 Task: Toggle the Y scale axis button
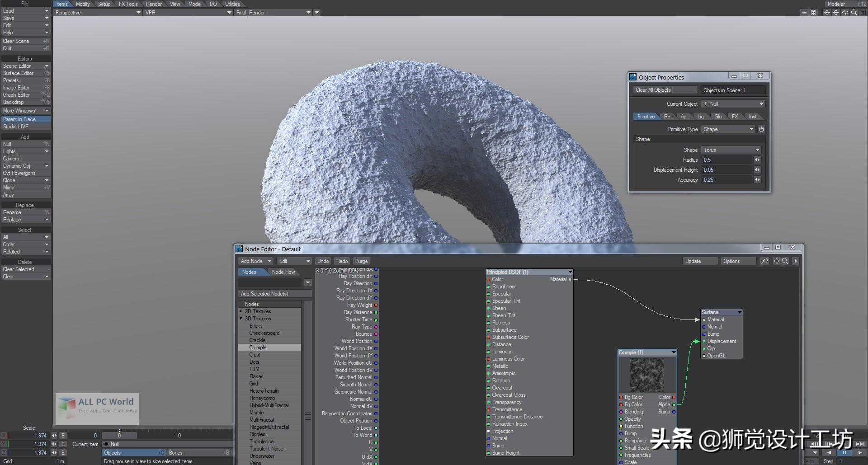(x=4, y=444)
